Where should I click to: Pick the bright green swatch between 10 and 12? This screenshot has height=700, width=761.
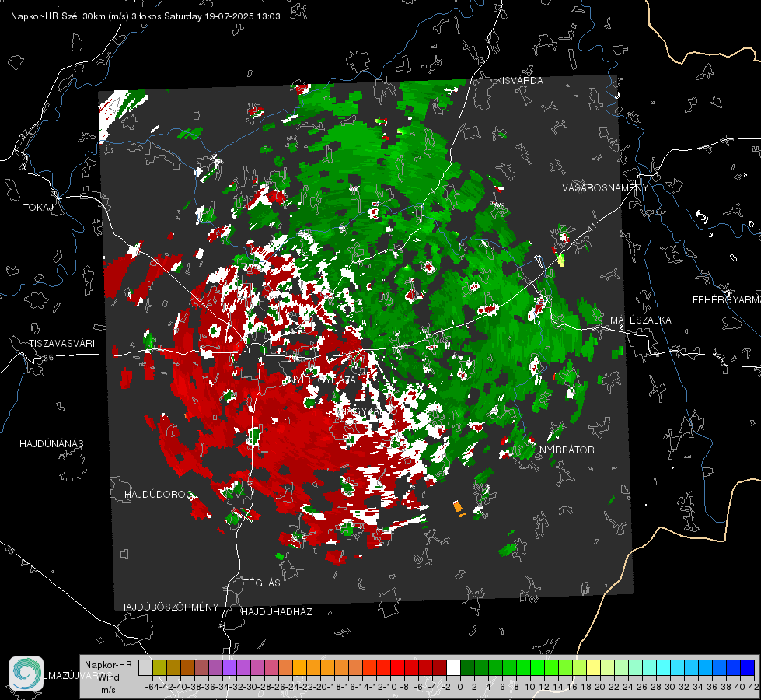pos(537,668)
